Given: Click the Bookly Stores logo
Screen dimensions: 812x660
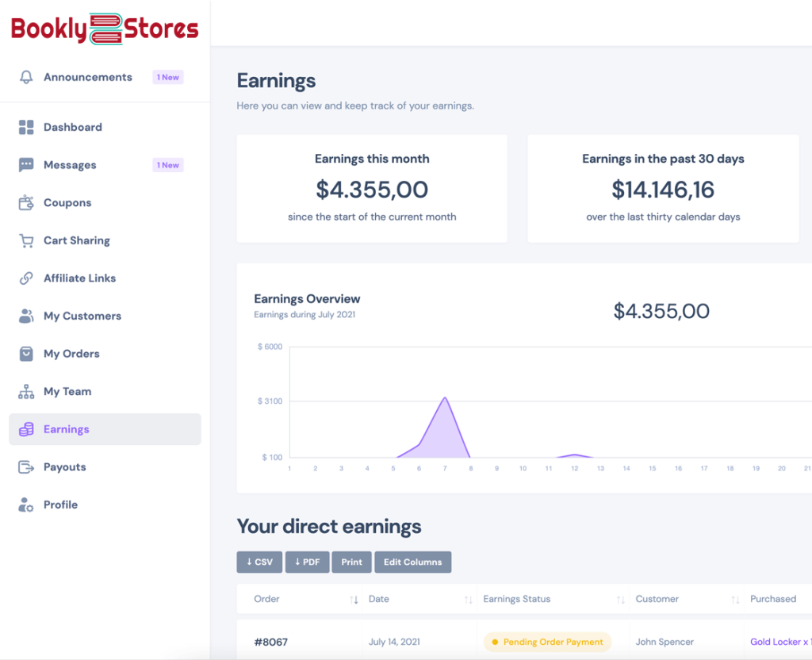Looking at the screenshot, I should click(x=103, y=29).
